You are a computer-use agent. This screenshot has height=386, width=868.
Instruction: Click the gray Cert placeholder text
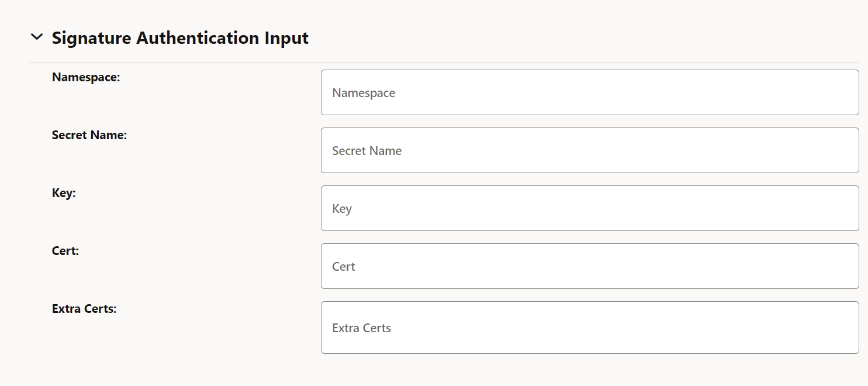[x=344, y=267]
